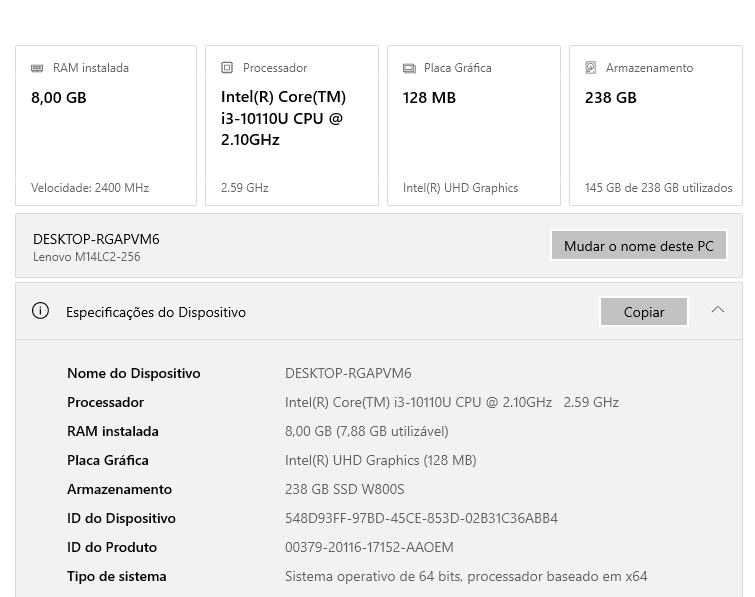
Task: Click the Especificações do Dispositivo header title
Action: [156, 312]
